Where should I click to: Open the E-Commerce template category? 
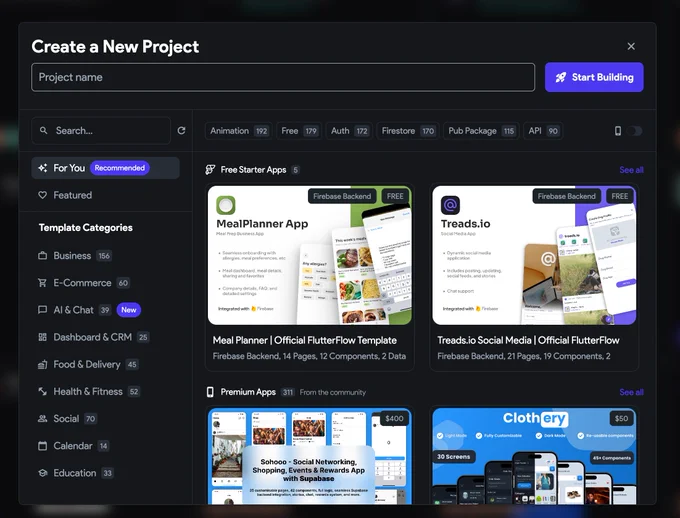(x=105, y=283)
